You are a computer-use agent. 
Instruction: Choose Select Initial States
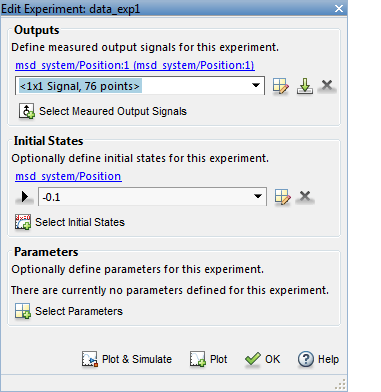70,222
